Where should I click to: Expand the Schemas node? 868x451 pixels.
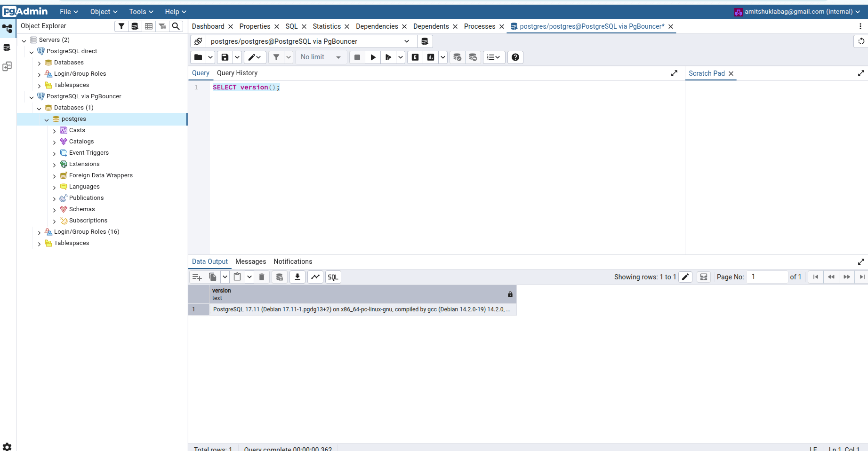pos(54,210)
